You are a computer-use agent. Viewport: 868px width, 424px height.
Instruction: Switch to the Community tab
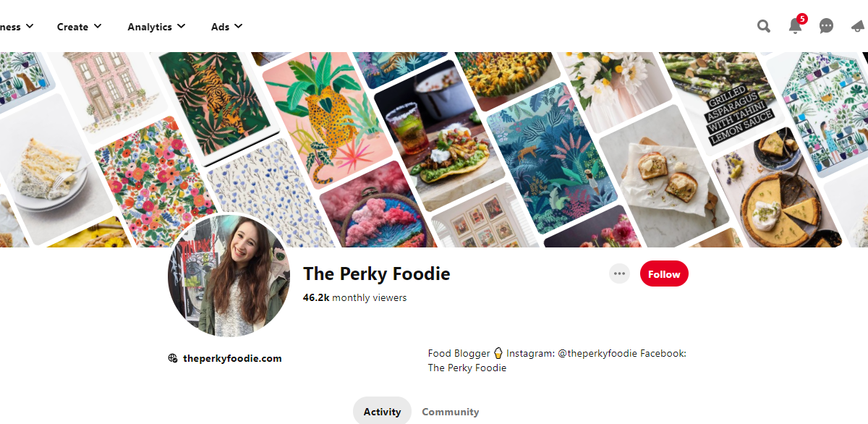(x=451, y=412)
